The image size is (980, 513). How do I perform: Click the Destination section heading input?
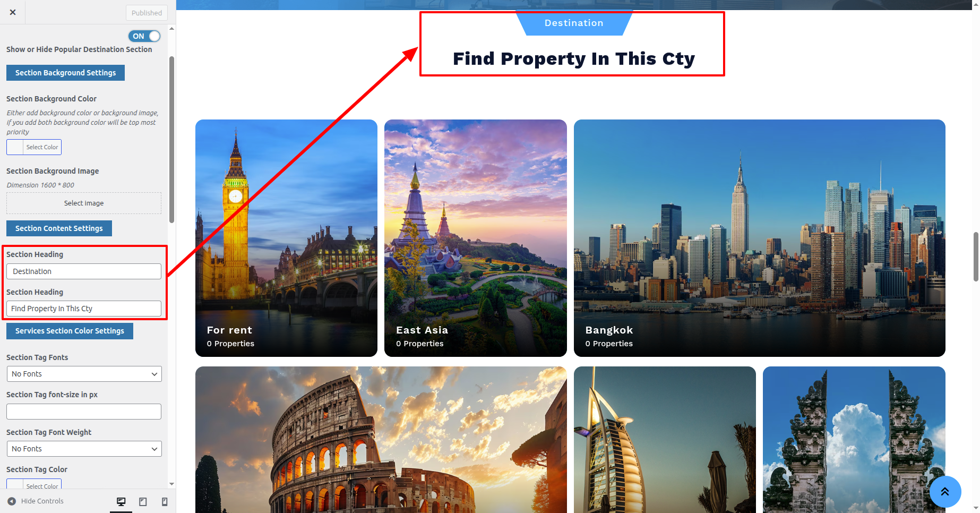click(84, 271)
